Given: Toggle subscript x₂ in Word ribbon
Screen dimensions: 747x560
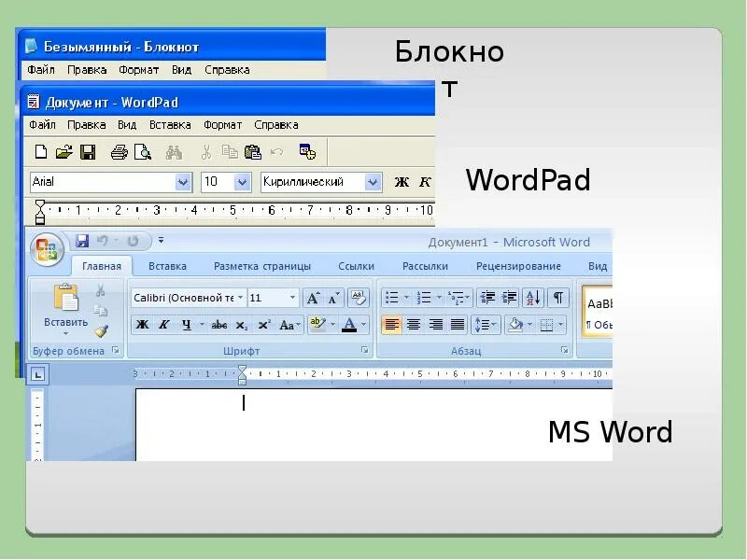Looking at the screenshot, I should (242, 325).
